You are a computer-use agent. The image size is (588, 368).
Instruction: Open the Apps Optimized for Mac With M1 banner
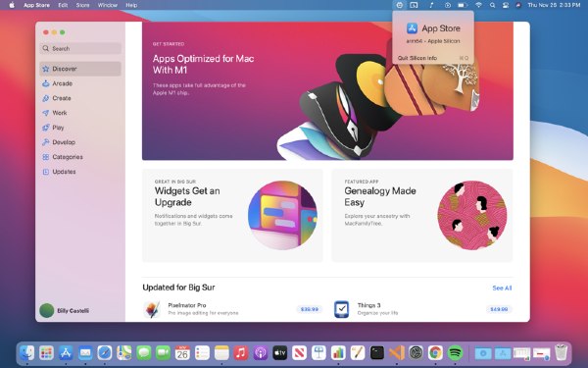pos(327,91)
